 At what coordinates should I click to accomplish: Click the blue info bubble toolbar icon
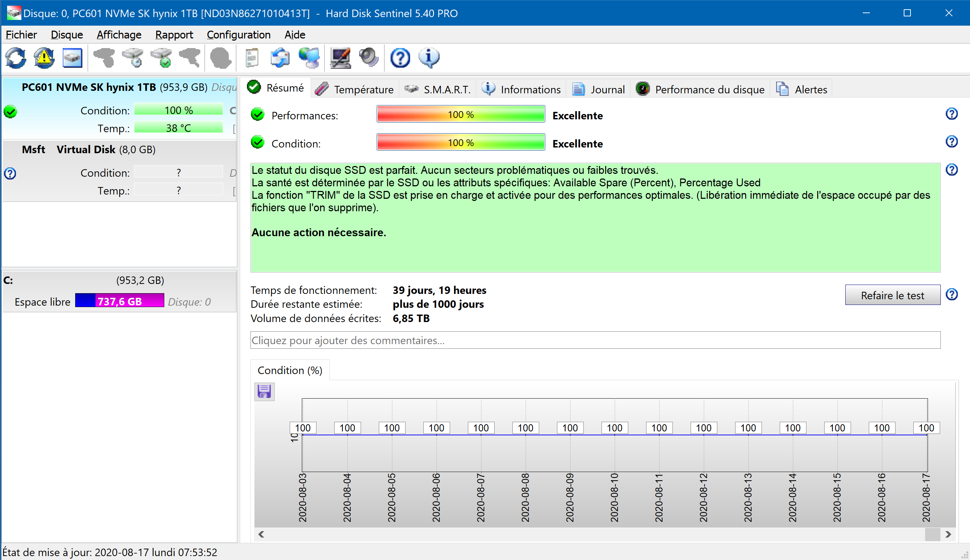429,58
